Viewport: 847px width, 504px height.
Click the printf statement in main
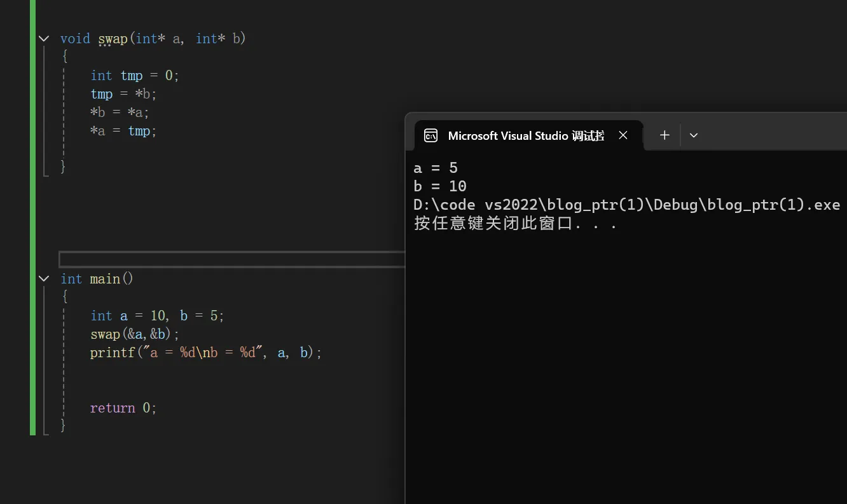pos(206,352)
